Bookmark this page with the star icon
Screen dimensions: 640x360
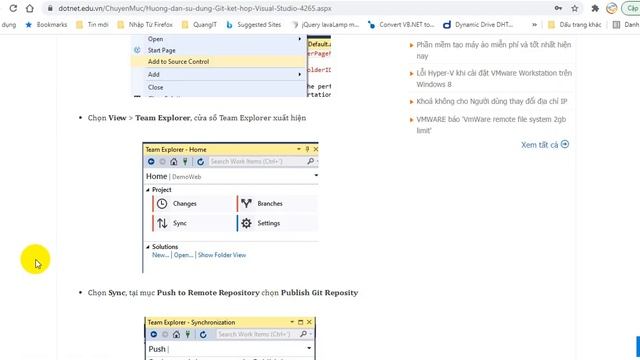(575, 8)
